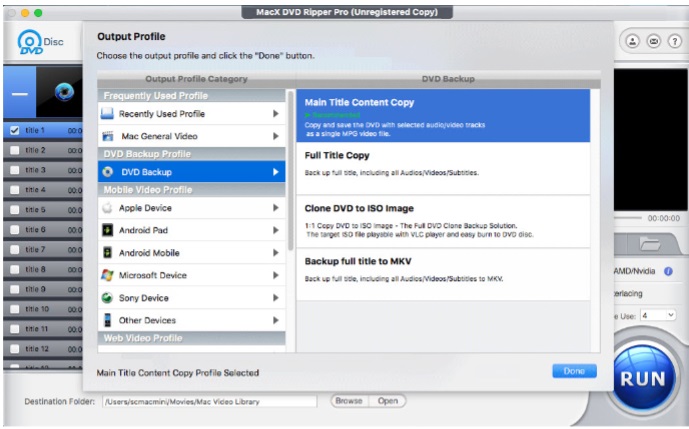This screenshot has height=429, width=689.
Task: Click the Android Mobile icon
Action: (x=107, y=253)
